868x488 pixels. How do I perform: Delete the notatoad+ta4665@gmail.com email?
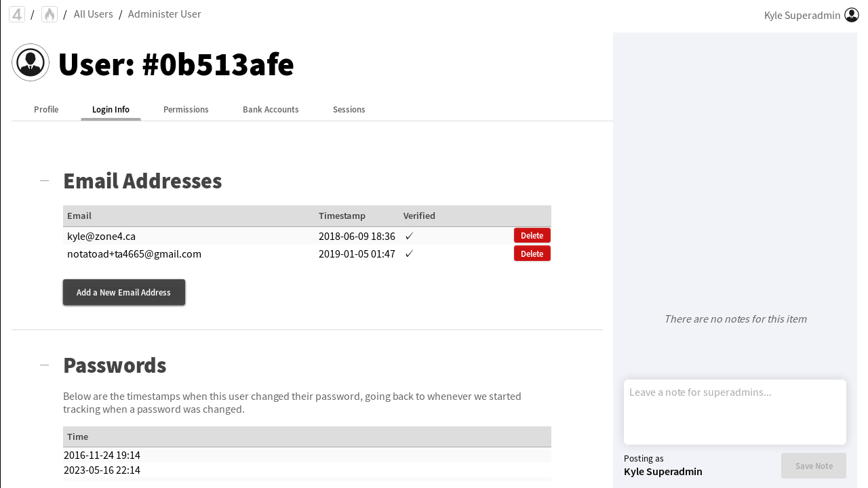click(532, 253)
